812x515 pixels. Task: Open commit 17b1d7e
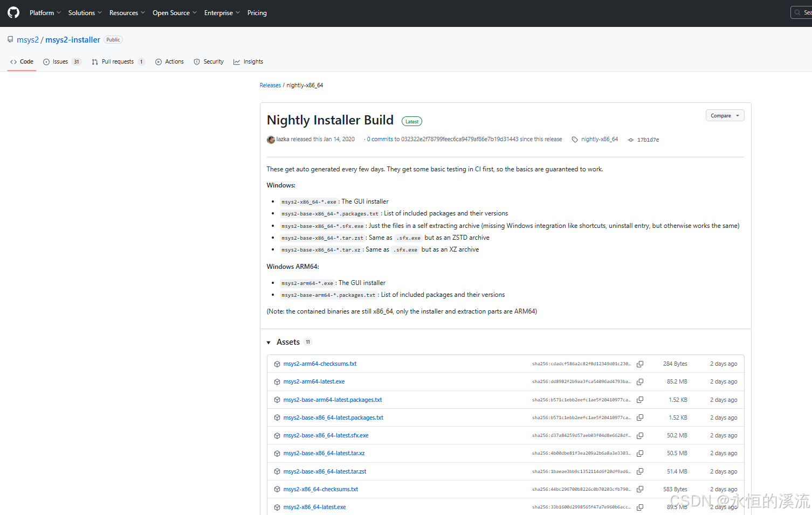[x=648, y=140]
